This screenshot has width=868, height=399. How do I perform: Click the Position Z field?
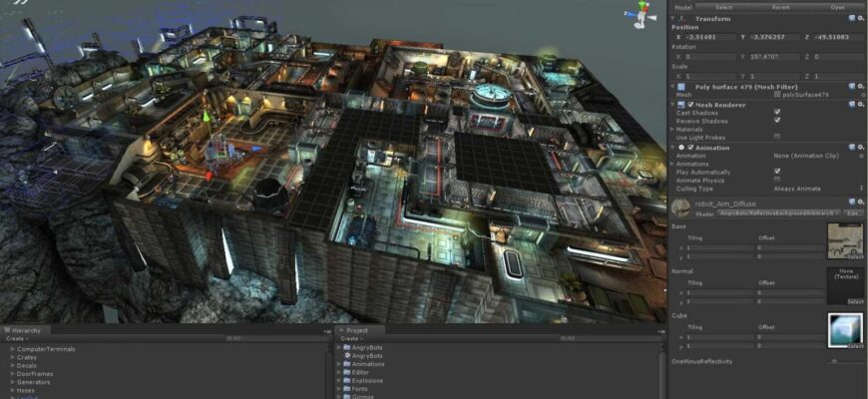(x=837, y=37)
